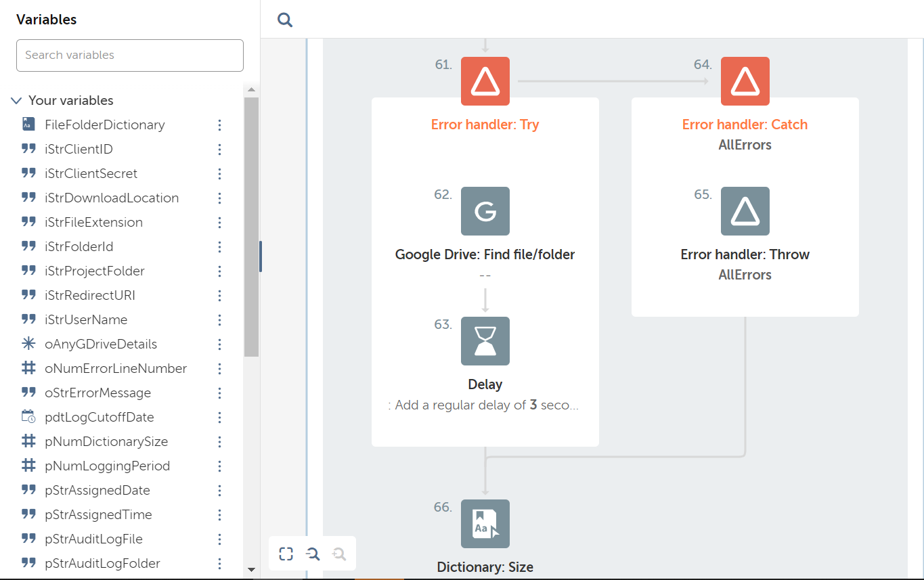
Task: Click the variables list scroll down arrow
Action: 251,570
